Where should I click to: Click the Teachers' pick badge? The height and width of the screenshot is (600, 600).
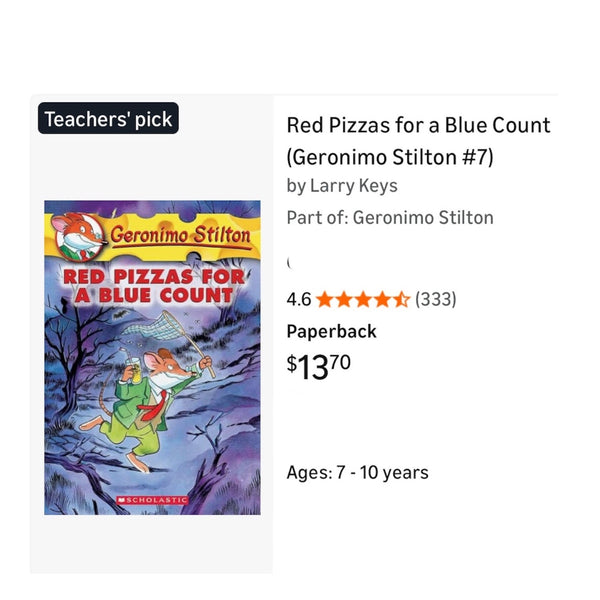coord(108,119)
